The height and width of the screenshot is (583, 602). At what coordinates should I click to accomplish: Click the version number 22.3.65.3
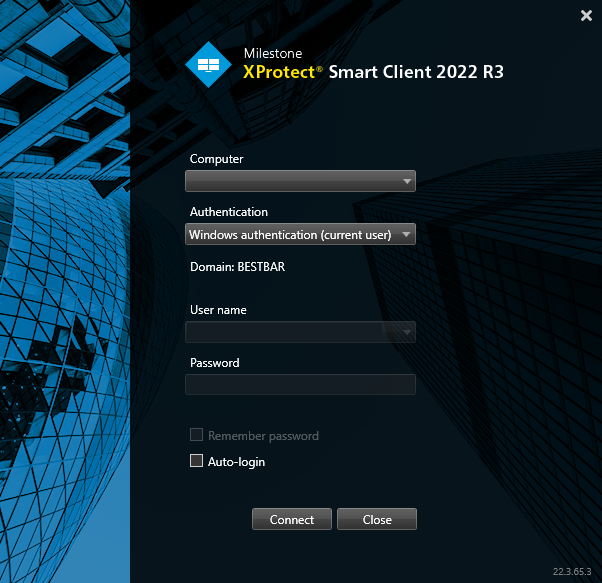tap(572, 571)
